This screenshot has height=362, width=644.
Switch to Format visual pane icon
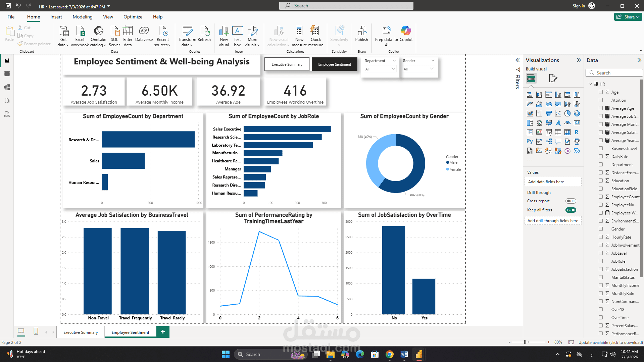tap(553, 79)
